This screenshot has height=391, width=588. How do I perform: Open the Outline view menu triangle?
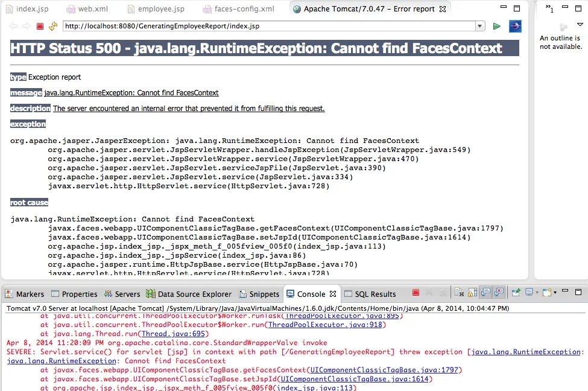coord(580,25)
